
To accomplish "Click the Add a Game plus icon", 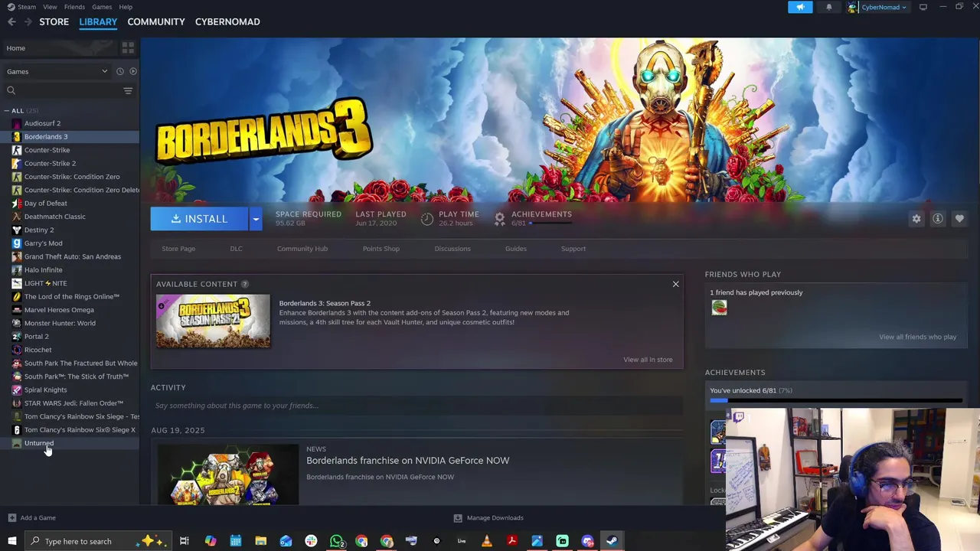I will pyautogui.click(x=11, y=518).
